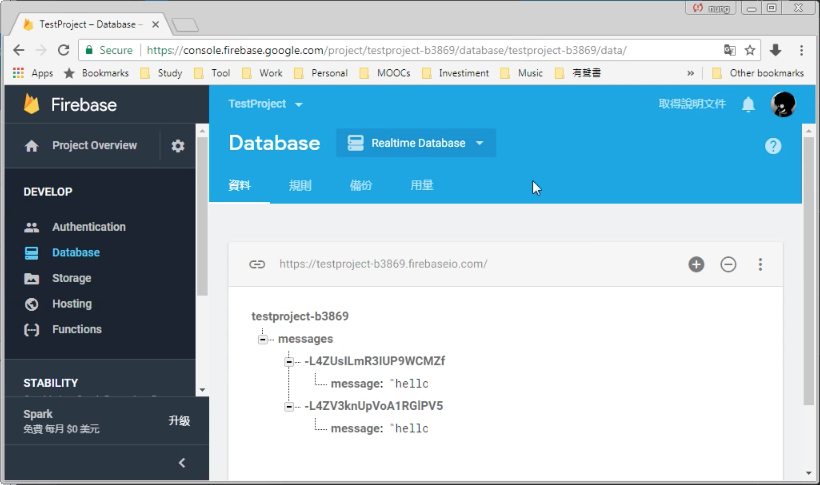
Task: Click the download extension arrow icon
Action: [776, 50]
